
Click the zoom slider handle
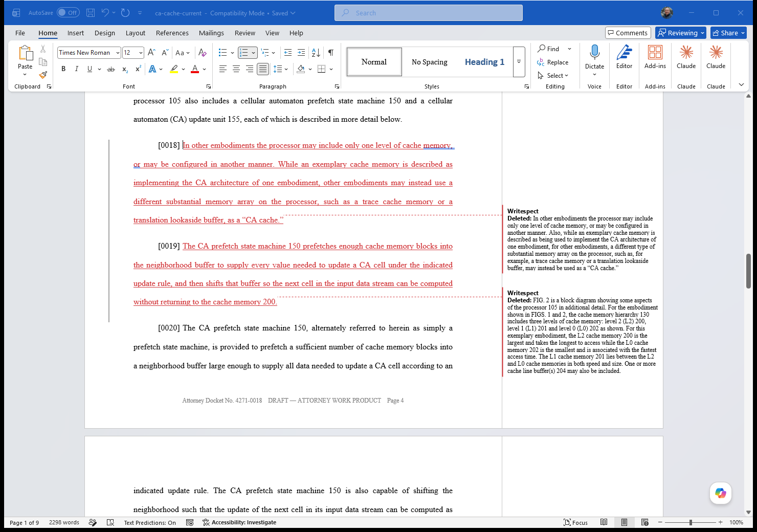[x=691, y=522]
